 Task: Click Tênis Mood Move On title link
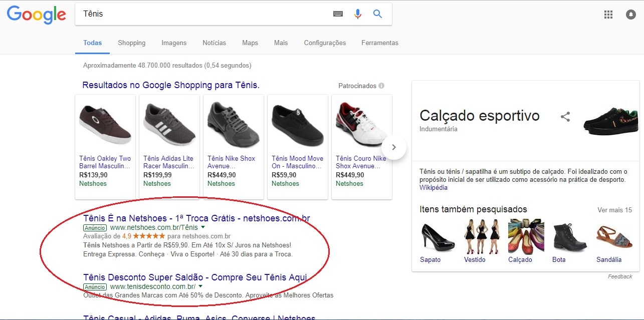tap(298, 162)
